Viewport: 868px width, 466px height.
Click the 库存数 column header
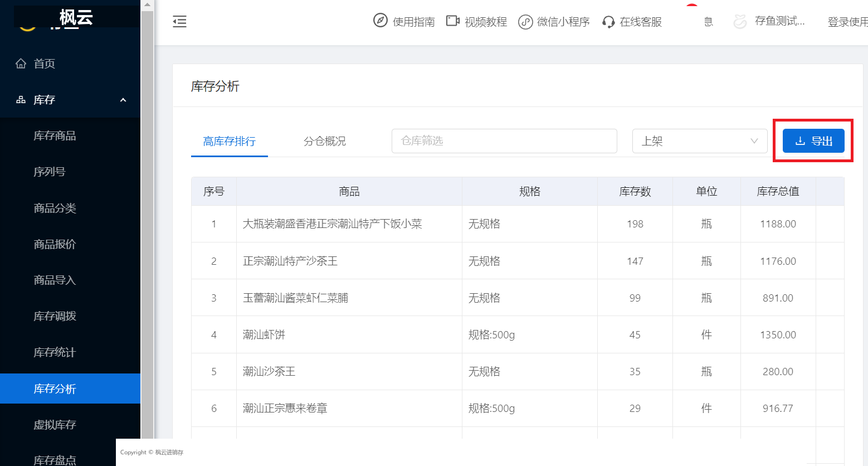coord(635,192)
